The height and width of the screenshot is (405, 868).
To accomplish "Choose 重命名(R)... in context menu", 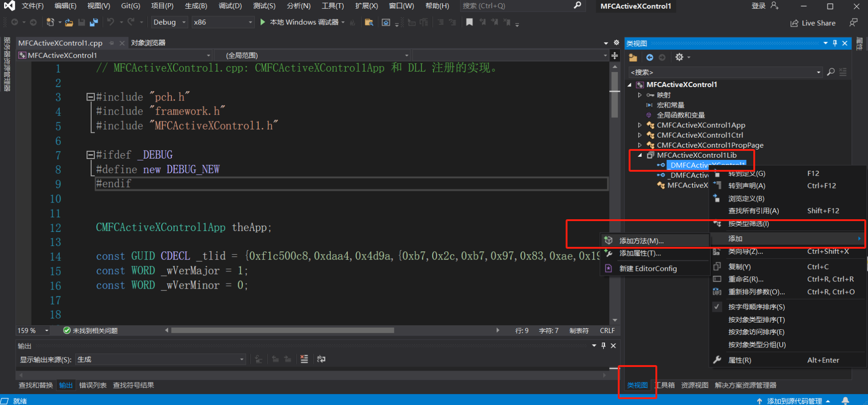I will pos(787,279).
